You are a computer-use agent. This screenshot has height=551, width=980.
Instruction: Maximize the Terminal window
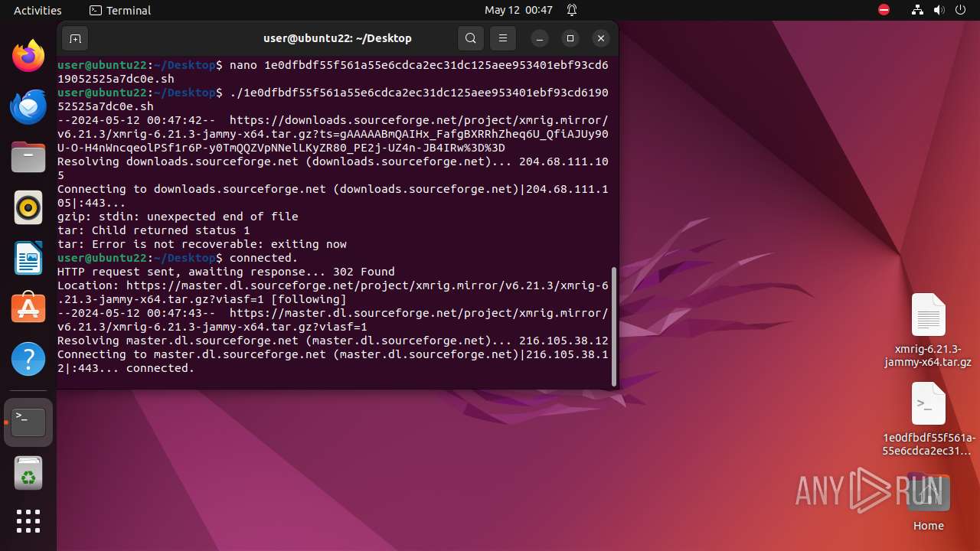[x=570, y=38]
